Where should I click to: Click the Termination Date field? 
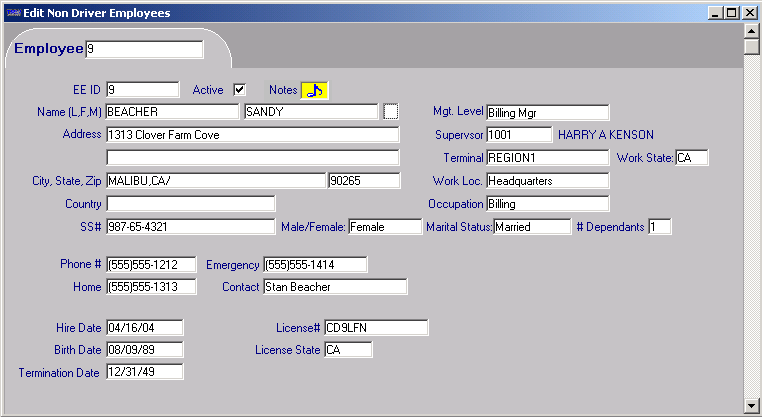tap(144, 372)
